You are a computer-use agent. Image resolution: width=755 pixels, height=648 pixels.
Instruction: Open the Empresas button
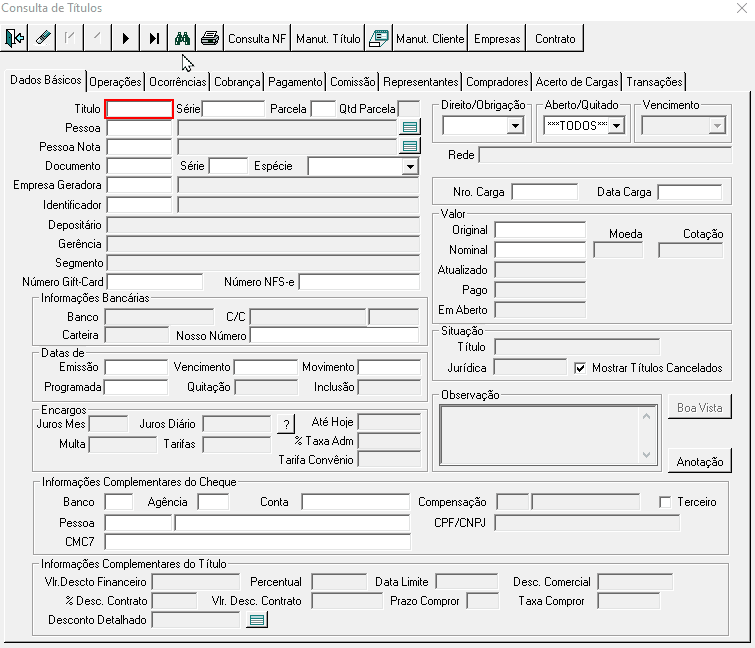click(x=497, y=38)
